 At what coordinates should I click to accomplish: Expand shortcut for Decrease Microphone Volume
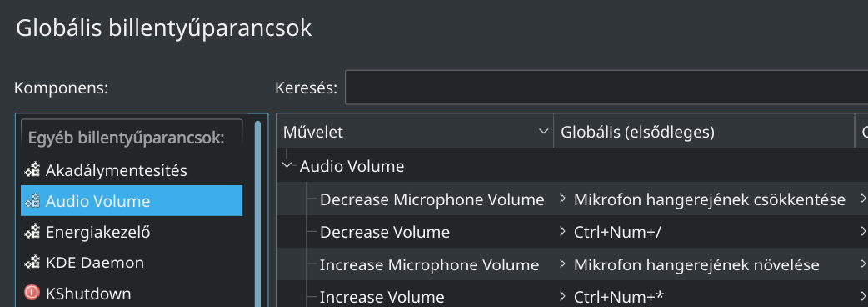(x=562, y=199)
